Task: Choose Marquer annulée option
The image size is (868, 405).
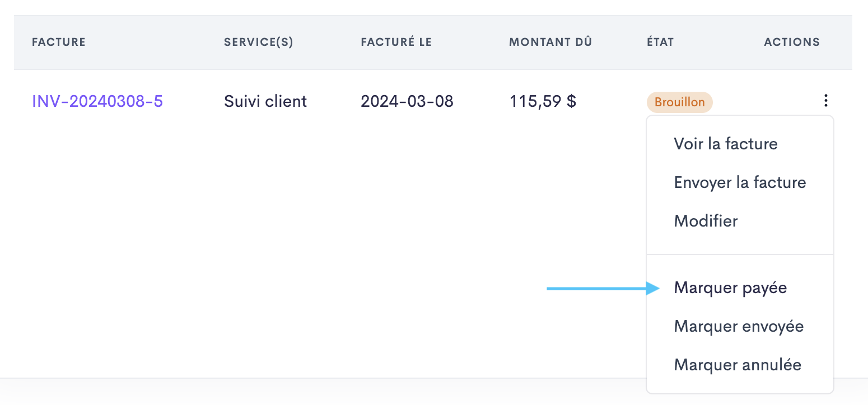Action: pyautogui.click(x=738, y=365)
